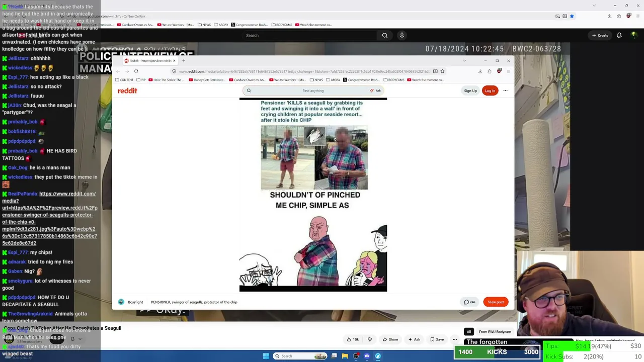Open more actions menu under the YouTube video
Image resolution: width=644 pixels, height=362 pixels.
pos(454,339)
